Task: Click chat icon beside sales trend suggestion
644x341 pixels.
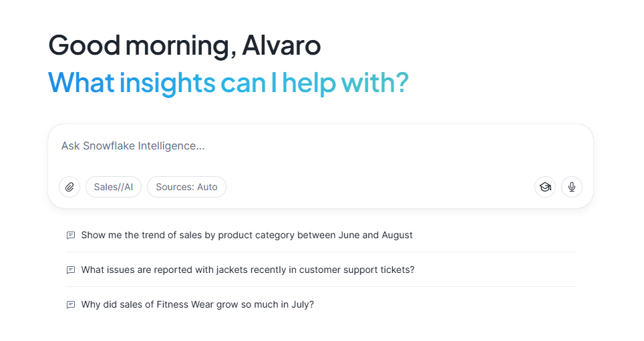Action: click(71, 236)
